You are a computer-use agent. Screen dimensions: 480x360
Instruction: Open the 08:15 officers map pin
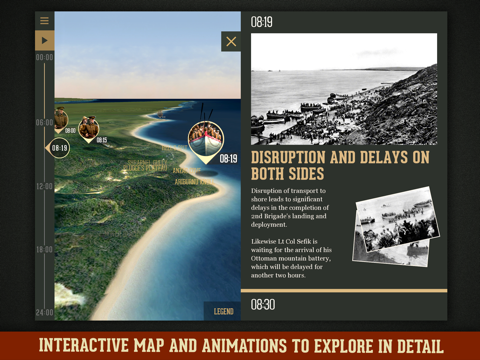(x=89, y=129)
